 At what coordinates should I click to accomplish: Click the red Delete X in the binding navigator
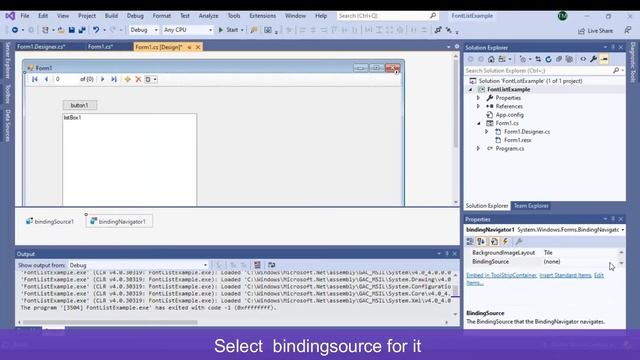138,79
